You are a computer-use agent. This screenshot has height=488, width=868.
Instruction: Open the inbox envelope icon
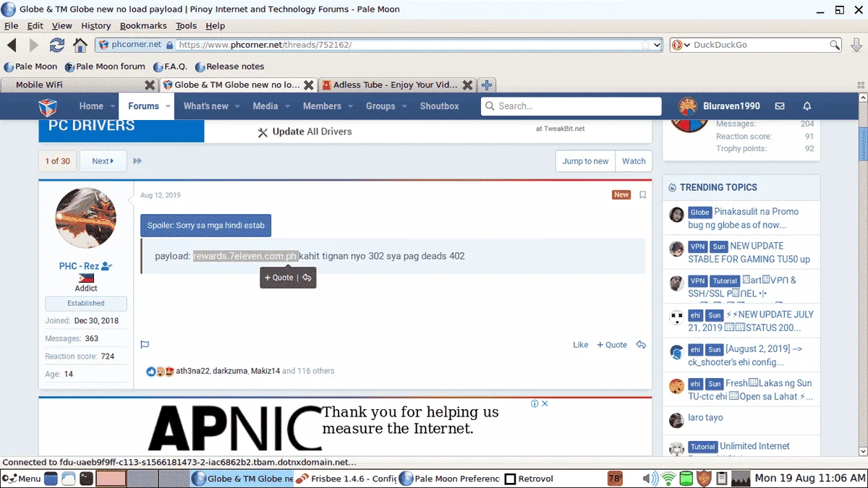tap(780, 106)
